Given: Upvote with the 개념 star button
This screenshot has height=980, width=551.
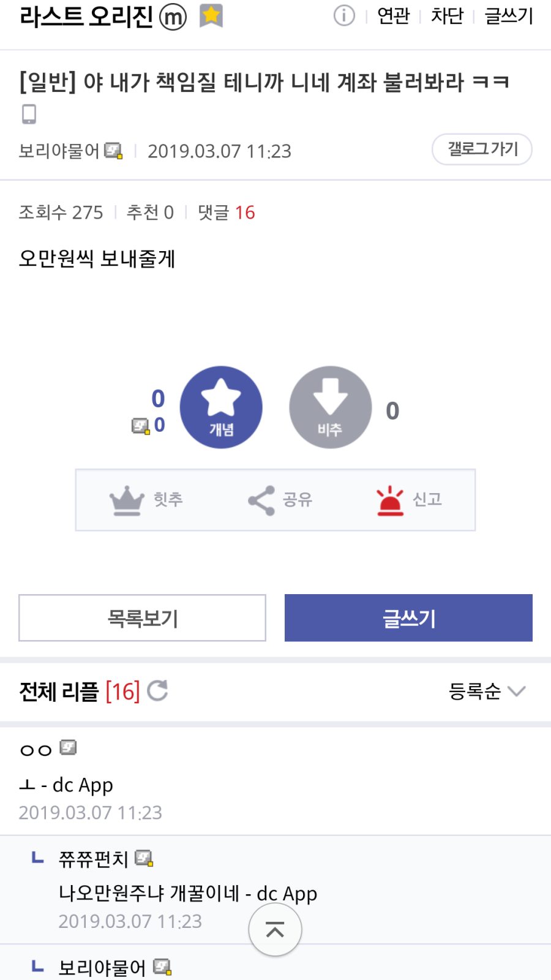Looking at the screenshot, I should [221, 407].
